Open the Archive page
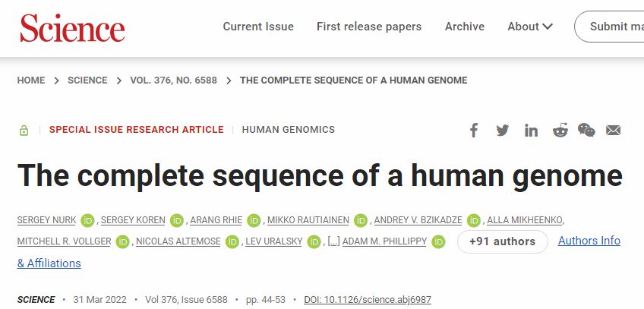Viewport: 644px width, 309px height. 465,27
